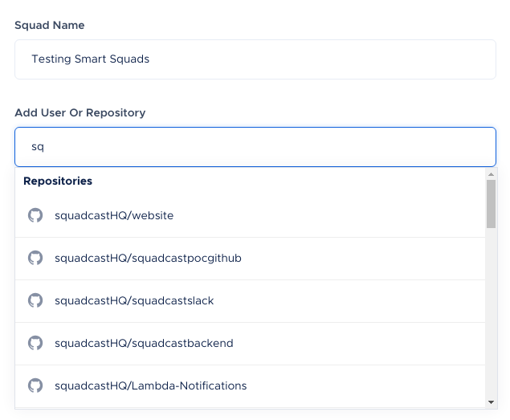Click the Add User Or Repository label

(80, 113)
